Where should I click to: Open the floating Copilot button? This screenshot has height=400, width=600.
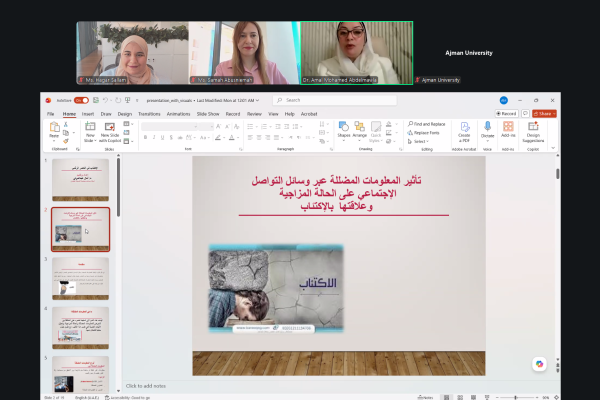coord(540,363)
